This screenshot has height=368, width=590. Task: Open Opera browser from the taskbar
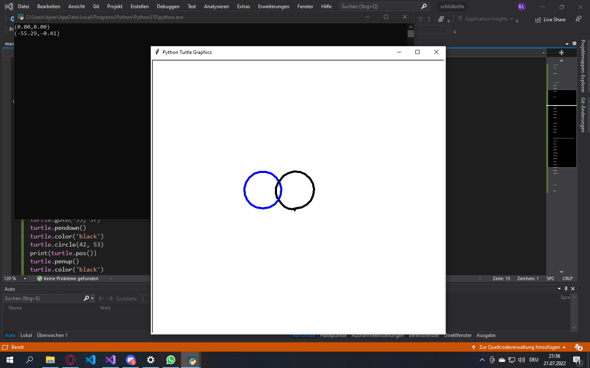pos(70,360)
